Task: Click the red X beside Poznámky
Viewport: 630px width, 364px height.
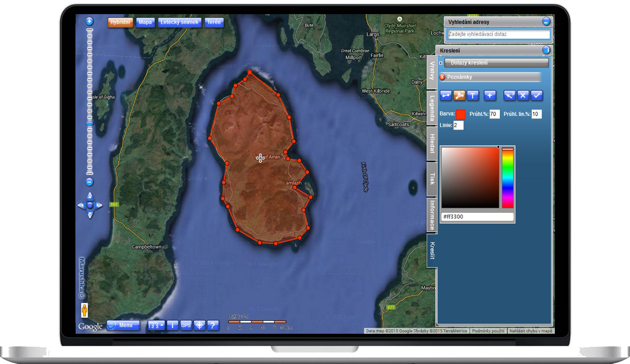Action: (442, 77)
